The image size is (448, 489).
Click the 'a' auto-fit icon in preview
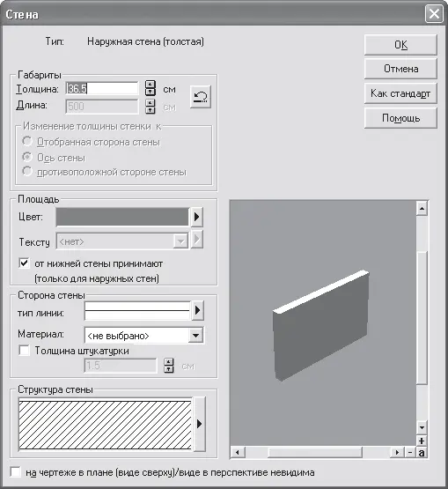[x=422, y=452]
